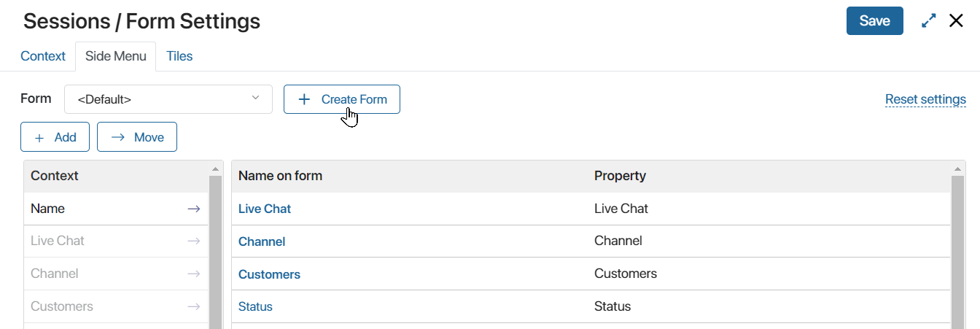Select the Side Menu tab

click(x=115, y=56)
